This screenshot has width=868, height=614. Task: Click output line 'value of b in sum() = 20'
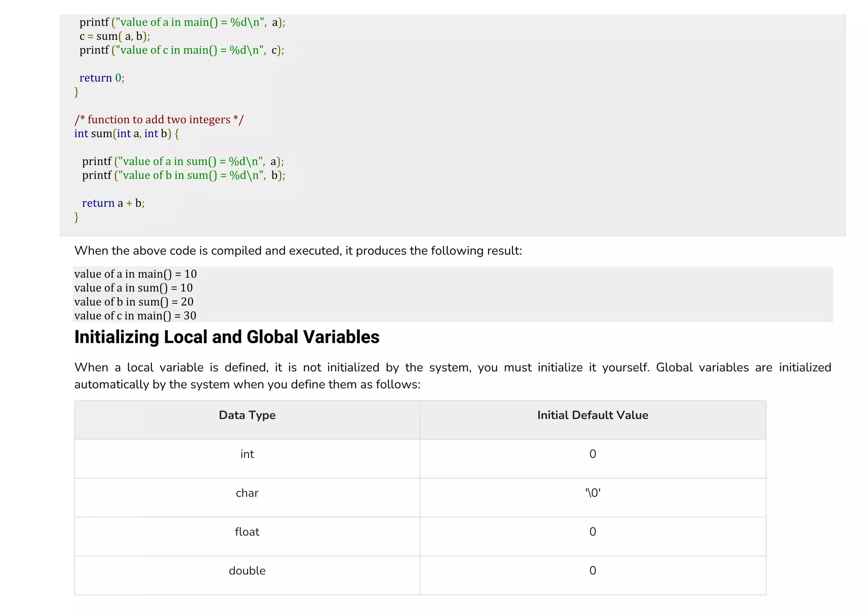(134, 302)
